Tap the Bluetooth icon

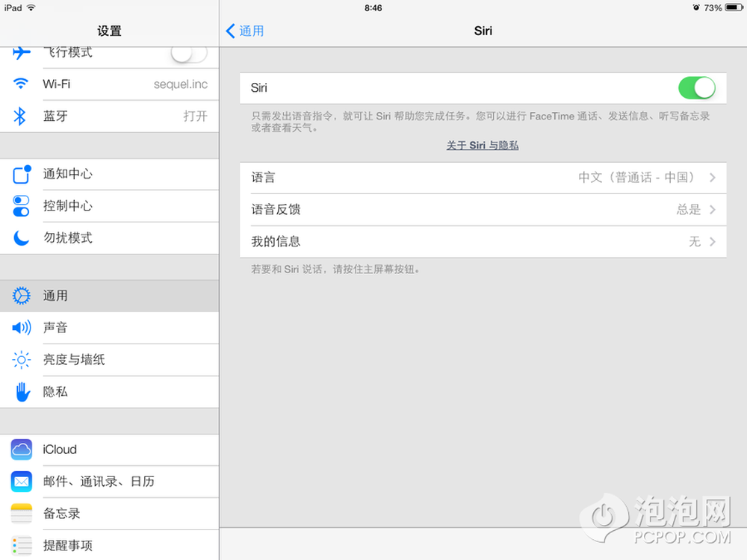(x=19, y=116)
